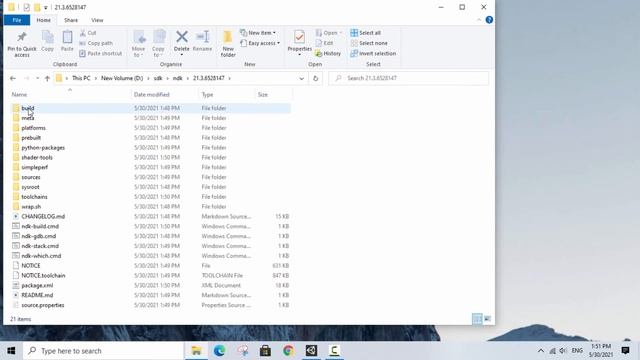Open the Windows Start menu
640x360 pixels.
[x=11, y=351]
